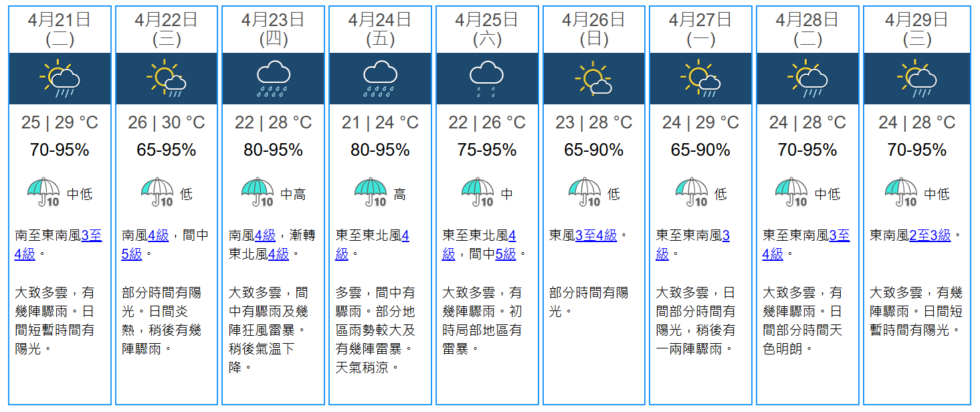Screen dimensions: 980x412
Task: Click the April 25 light rain cloud icon
Action: pyautogui.click(x=486, y=79)
